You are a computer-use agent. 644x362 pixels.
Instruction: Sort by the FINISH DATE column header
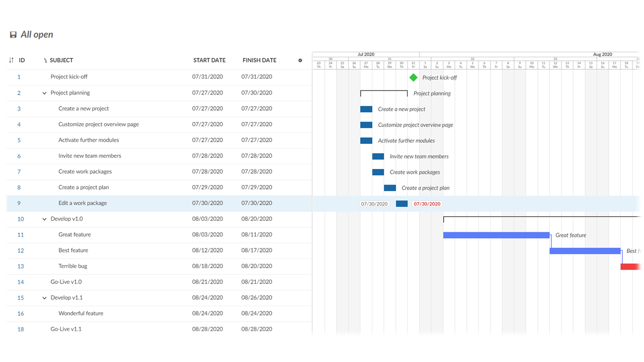coord(260,60)
